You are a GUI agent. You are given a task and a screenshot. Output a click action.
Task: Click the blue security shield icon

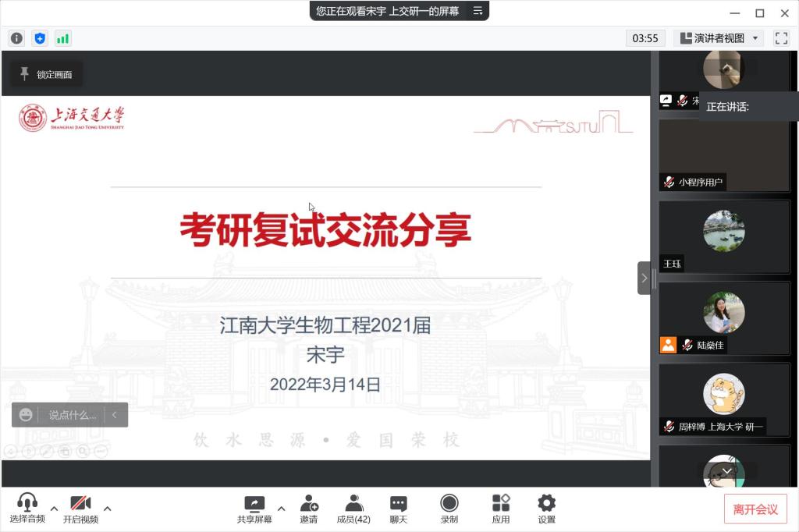point(40,38)
